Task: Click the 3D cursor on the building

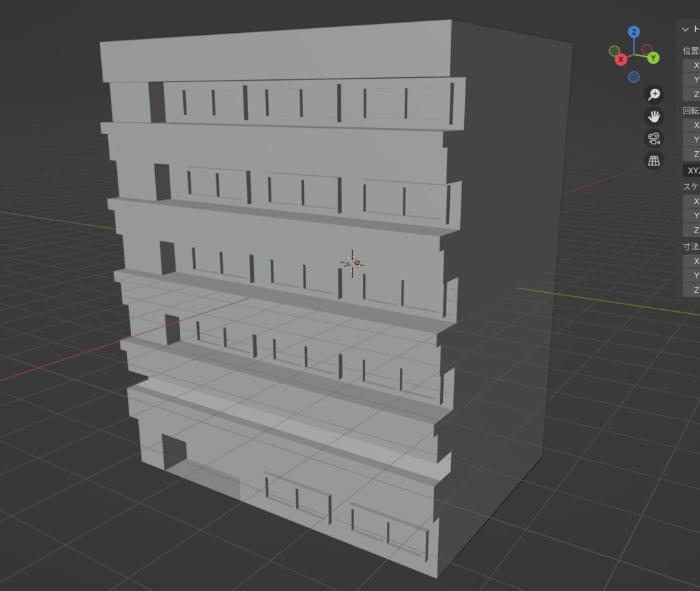Action: pos(353,263)
